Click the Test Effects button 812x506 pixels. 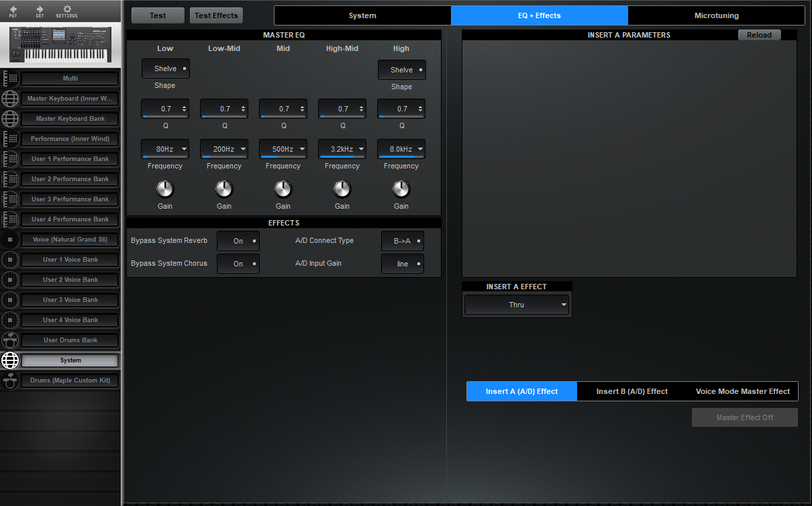[215, 15]
